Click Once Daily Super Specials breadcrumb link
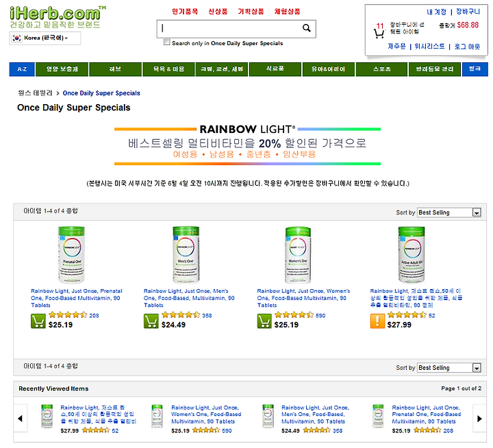 point(101,93)
